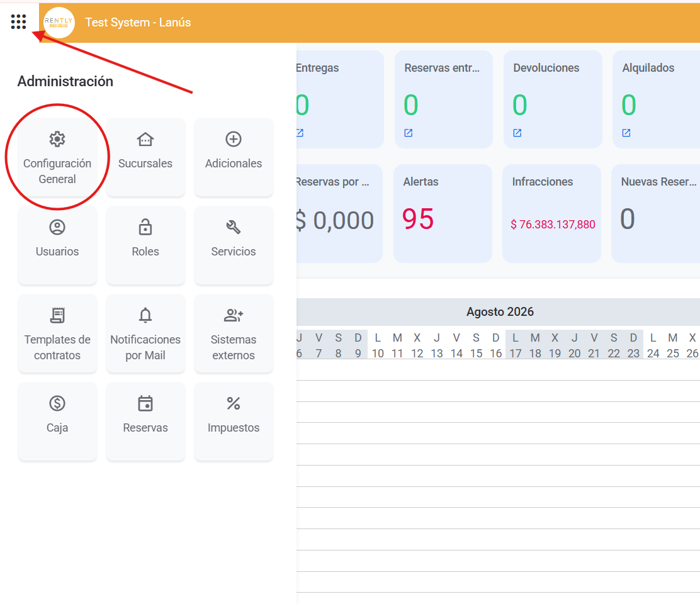This screenshot has height=604, width=700.
Task: Select Sistemas externos add-people tile
Action: point(234,333)
